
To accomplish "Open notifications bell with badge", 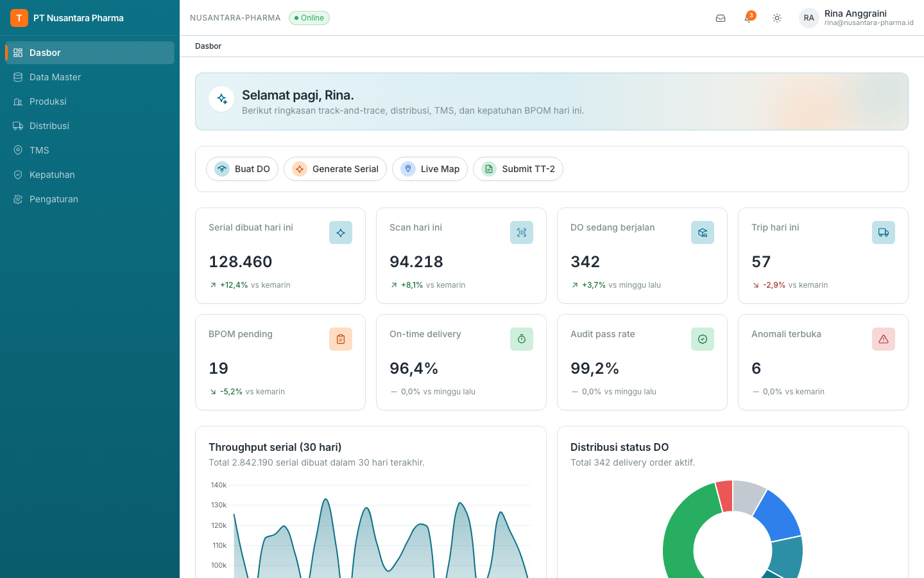I will (749, 18).
